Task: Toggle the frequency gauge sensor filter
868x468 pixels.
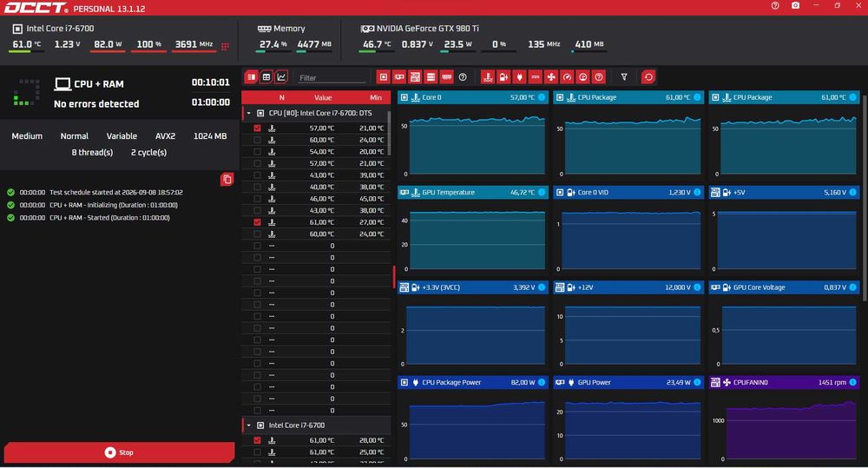Action: [567, 77]
